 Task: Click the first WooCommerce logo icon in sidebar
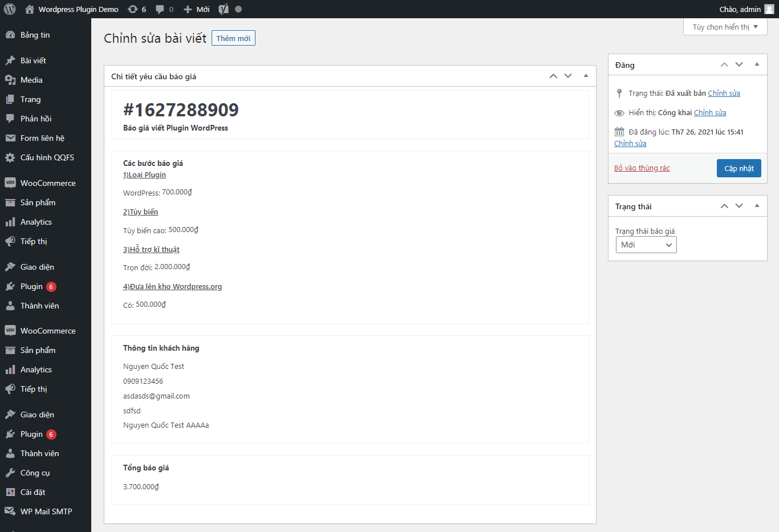[10, 183]
